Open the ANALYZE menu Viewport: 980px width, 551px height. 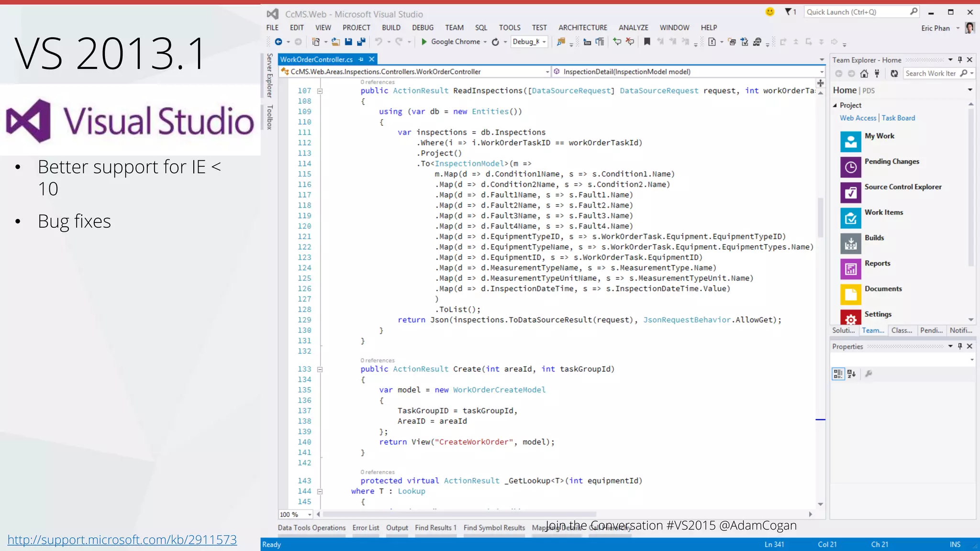click(634, 28)
